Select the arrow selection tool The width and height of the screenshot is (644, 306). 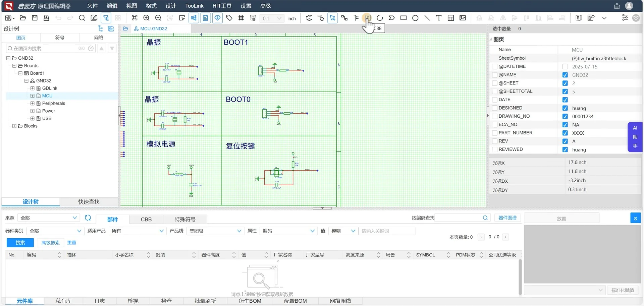click(332, 18)
